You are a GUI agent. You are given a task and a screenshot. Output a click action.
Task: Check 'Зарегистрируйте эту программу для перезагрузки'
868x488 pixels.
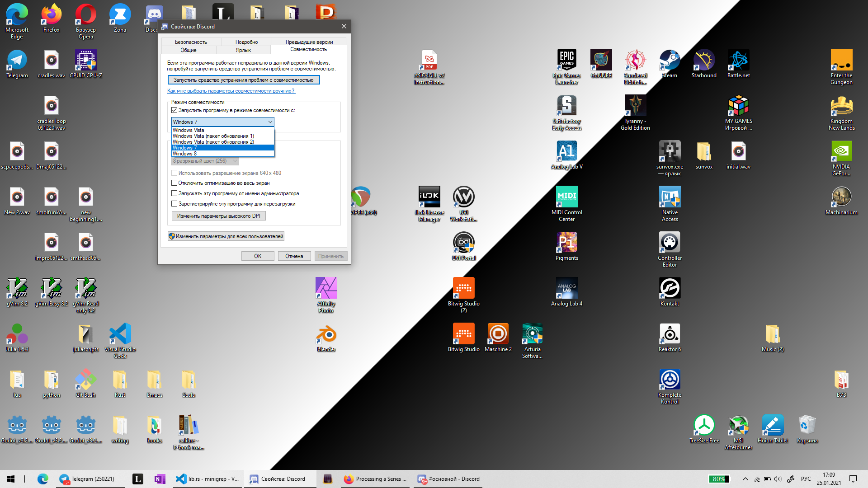coord(174,204)
